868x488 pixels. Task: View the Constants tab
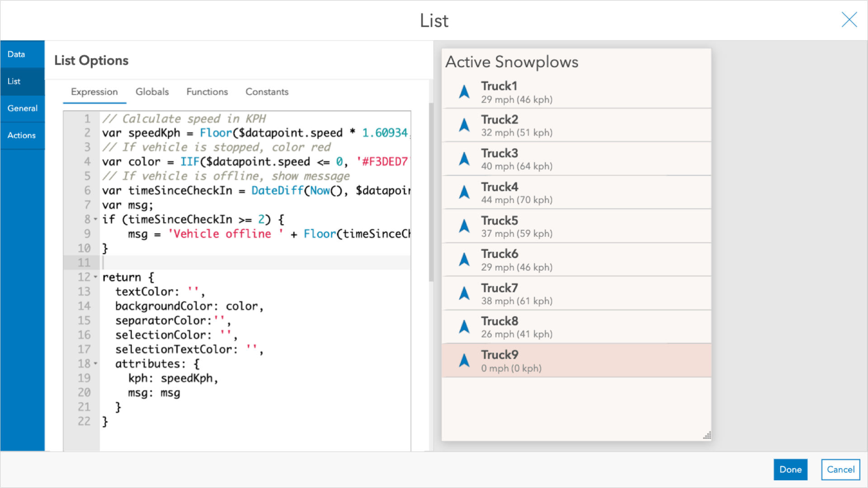(267, 92)
